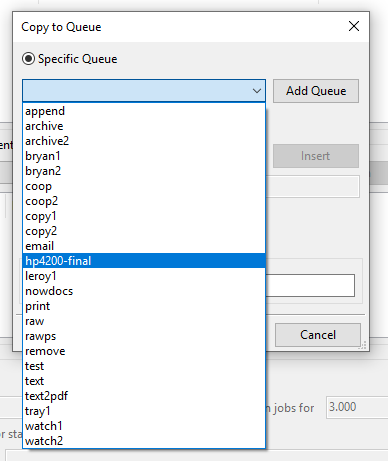Choose the 'email' queue
The image size is (388, 461).
tap(144, 246)
